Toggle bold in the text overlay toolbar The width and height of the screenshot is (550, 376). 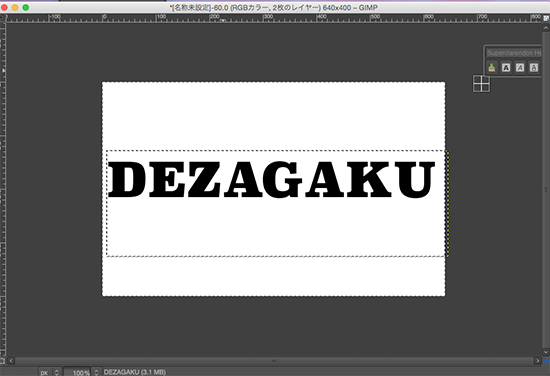506,67
